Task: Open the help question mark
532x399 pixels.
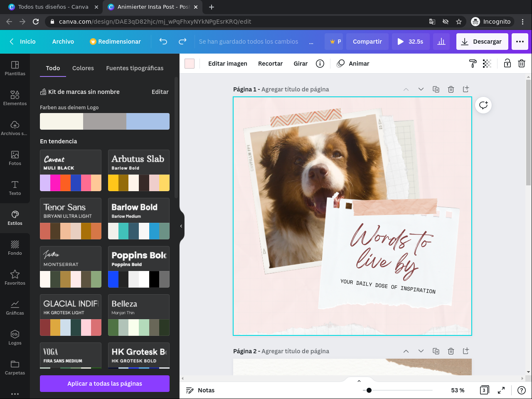Action: pos(522,390)
